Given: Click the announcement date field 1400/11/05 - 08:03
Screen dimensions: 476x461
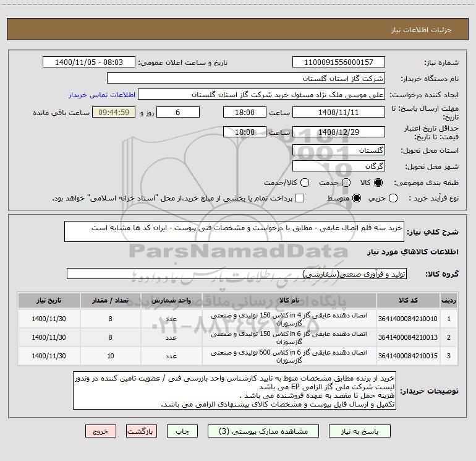Looking at the screenshot, I should pyautogui.click(x=89, y=62).
